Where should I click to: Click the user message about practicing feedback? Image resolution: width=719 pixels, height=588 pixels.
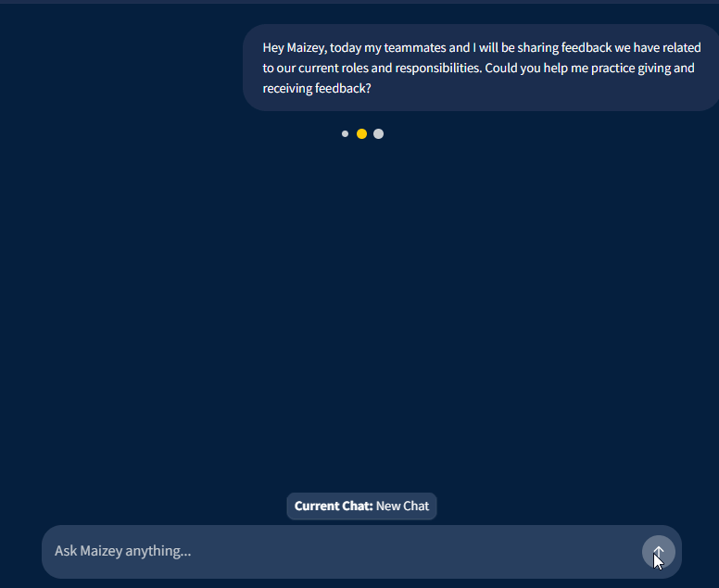tap(481, 68)
